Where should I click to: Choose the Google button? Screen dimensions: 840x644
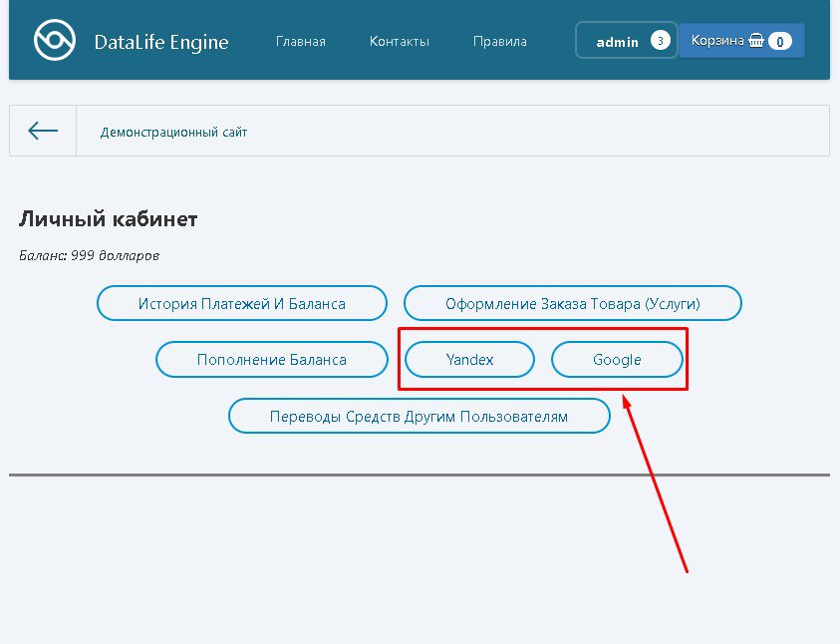coord(617,359)
